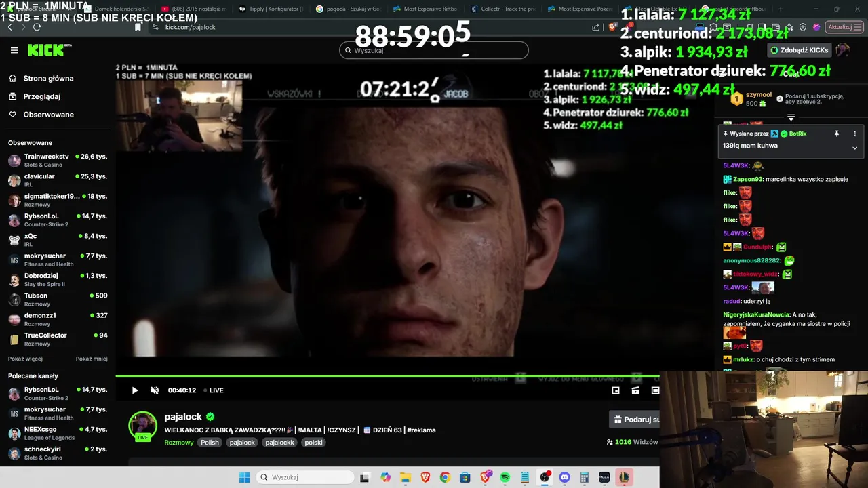
Task: Collapse list with Pokaż mniej
Action: (x=92, y=359)
